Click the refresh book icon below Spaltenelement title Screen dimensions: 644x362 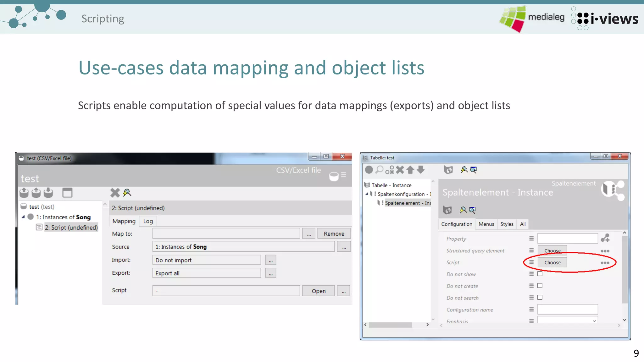(x=447, y=210)
